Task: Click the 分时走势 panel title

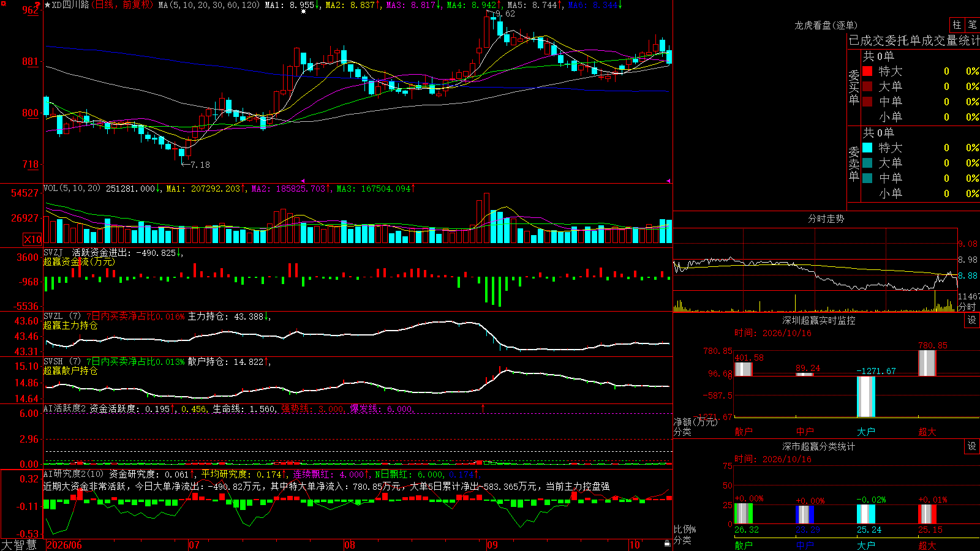Action: click(x=826, y=219)
